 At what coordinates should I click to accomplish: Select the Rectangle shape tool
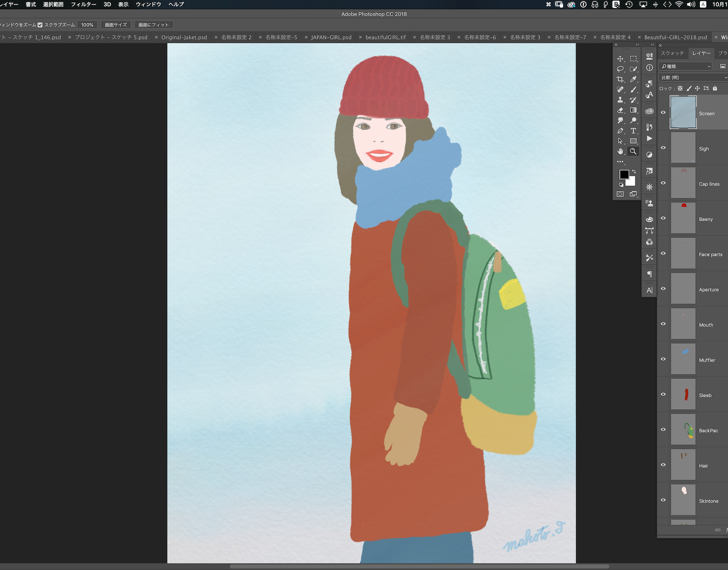pos(633,141)
